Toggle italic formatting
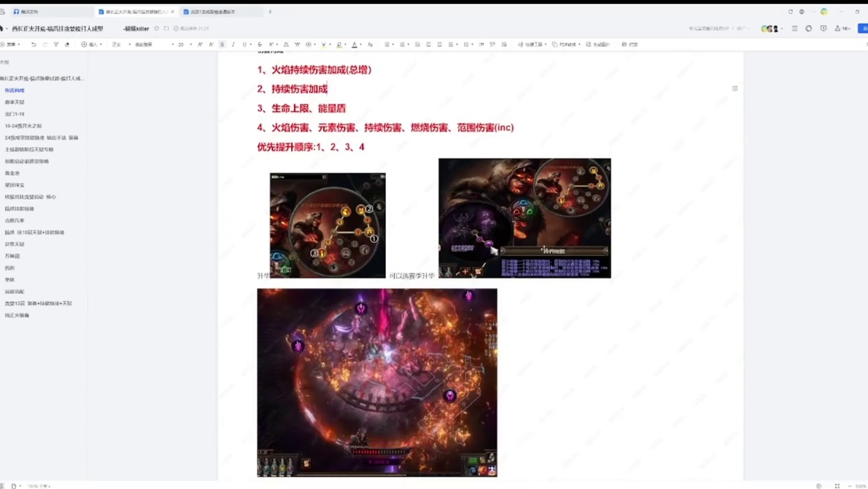 pos(233,45)
